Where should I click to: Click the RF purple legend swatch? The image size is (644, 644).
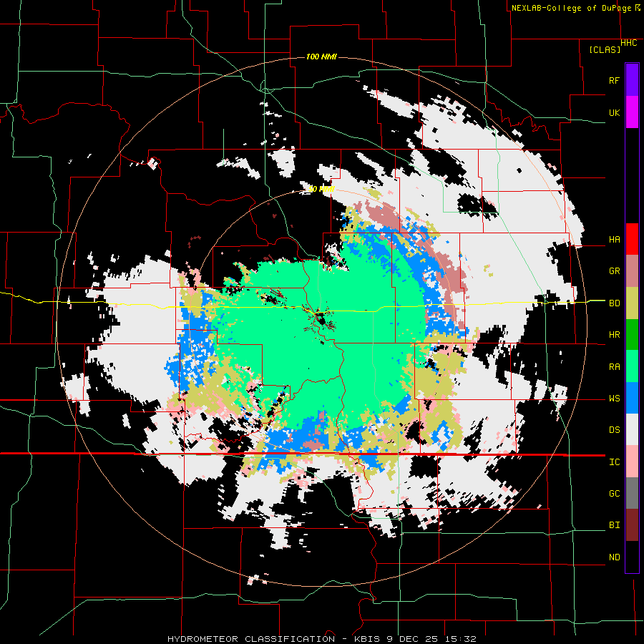(x=632, y=80)
